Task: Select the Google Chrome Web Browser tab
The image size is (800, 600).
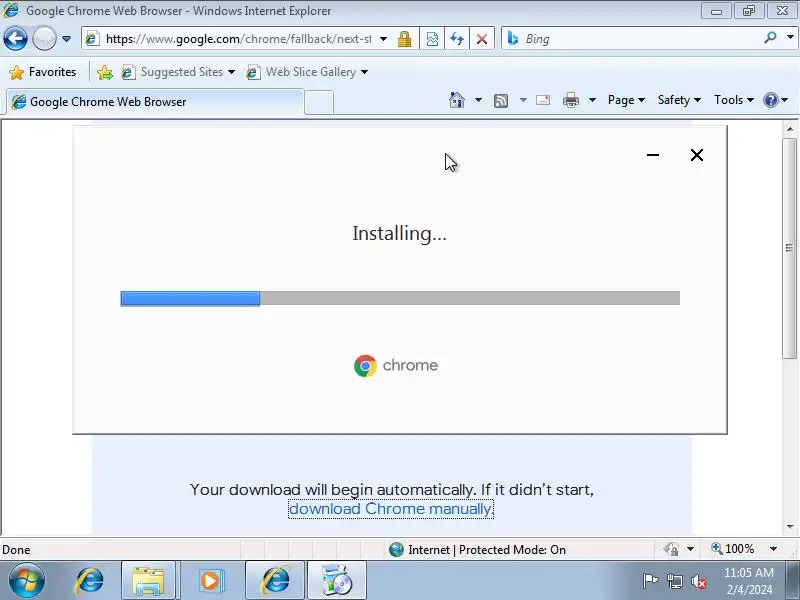Action: click(x=156, y=102)
